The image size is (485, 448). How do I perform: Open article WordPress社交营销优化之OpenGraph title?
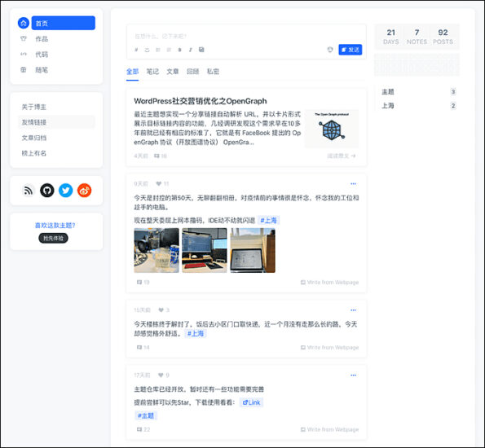(x=201, y=101)
